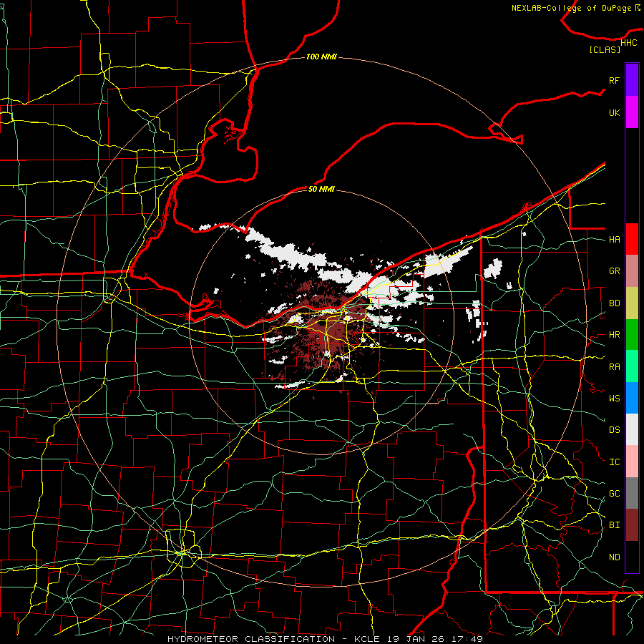Click the GR salmon legend color swatch
The height and width of the screenshot is (644, 644).
(632, 271)
